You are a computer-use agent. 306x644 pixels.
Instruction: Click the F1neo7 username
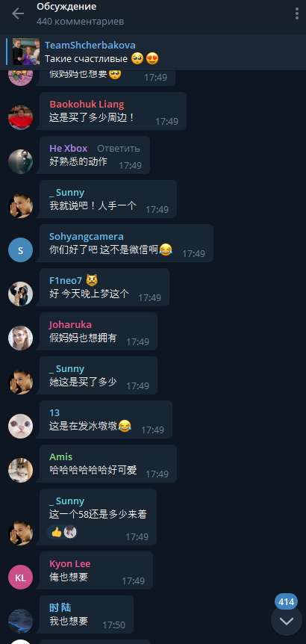coord(66,281)
